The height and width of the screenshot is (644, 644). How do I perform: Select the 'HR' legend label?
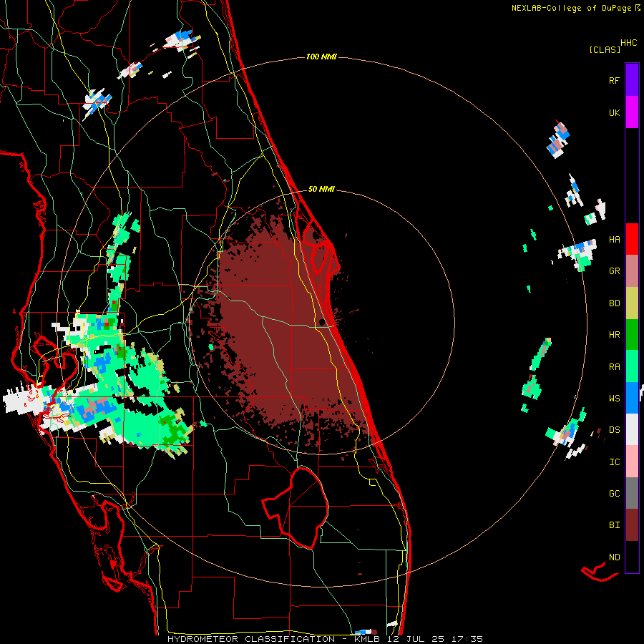click(x=614, y=335)
